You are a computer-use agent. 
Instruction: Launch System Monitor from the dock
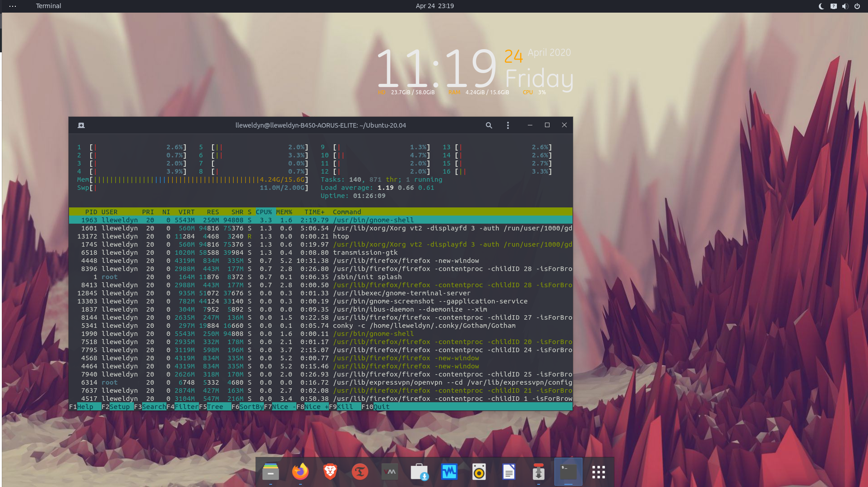(x=449, y=472)
